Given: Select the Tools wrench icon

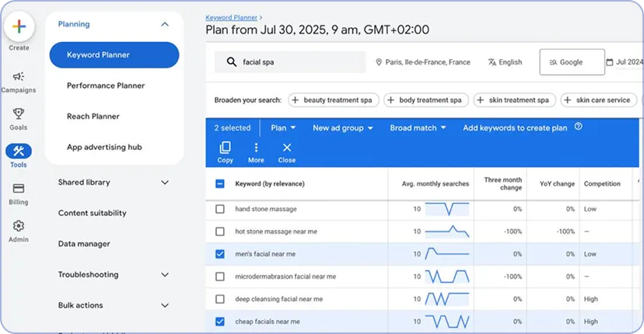Looking at the screenshot, I should 19,151.
